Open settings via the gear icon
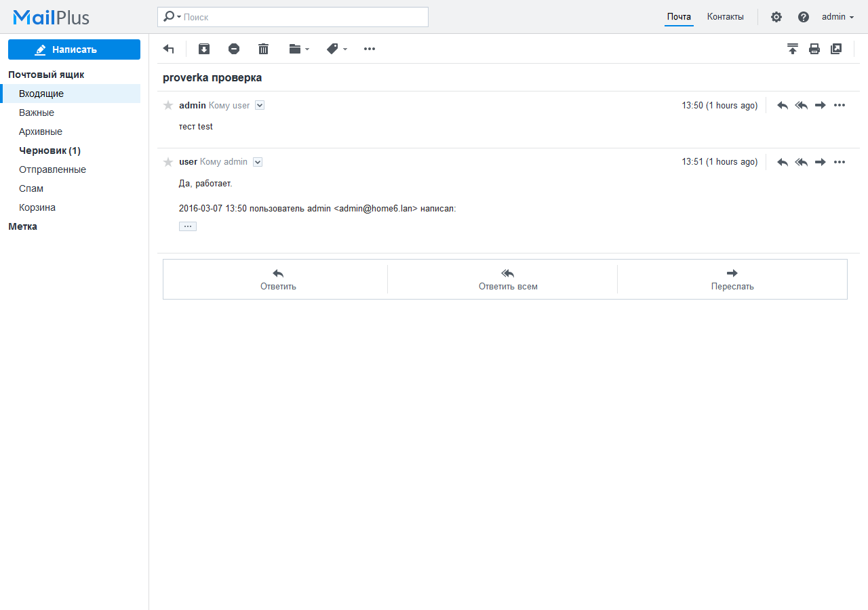Screen dimensions: 868x610 click(776, 17)
